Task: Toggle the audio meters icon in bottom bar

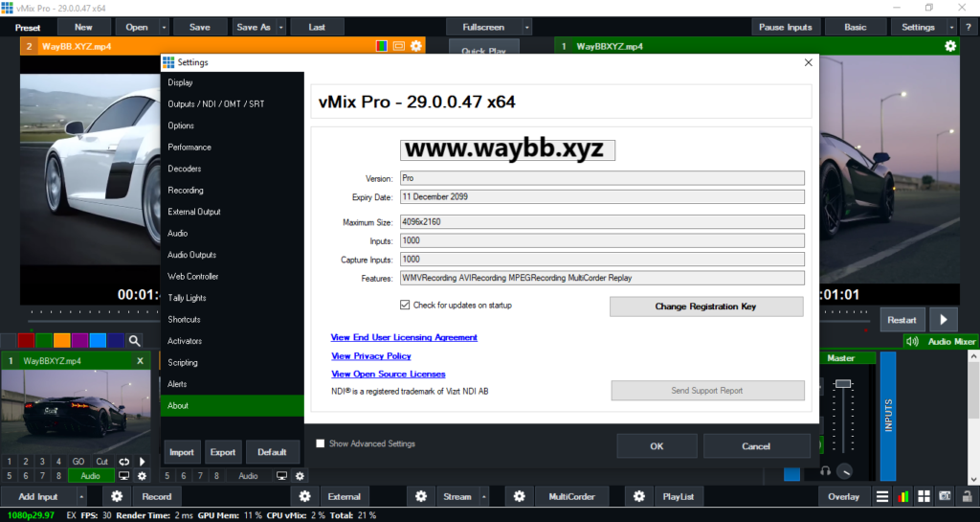Action: tap(903, 496)
